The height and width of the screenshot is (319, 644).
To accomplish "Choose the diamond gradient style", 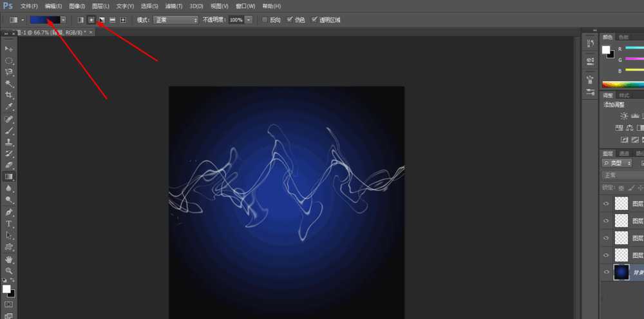I will 123,20.
